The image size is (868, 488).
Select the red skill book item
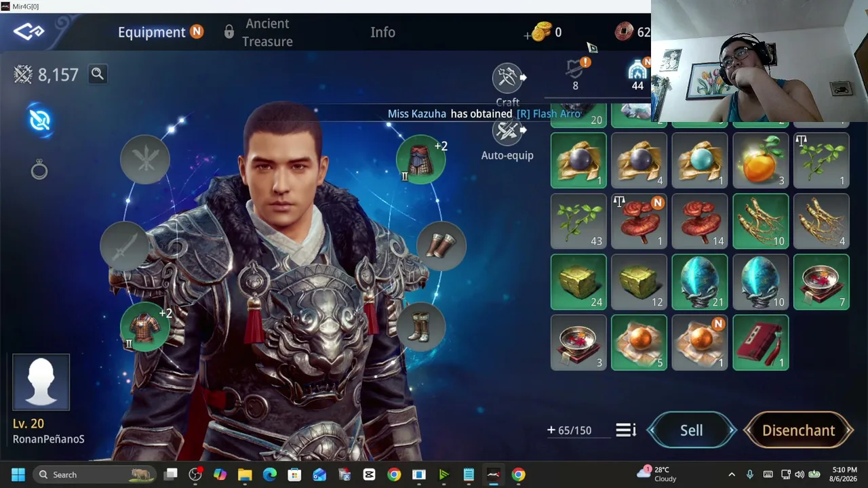click(x=760, y=343)
